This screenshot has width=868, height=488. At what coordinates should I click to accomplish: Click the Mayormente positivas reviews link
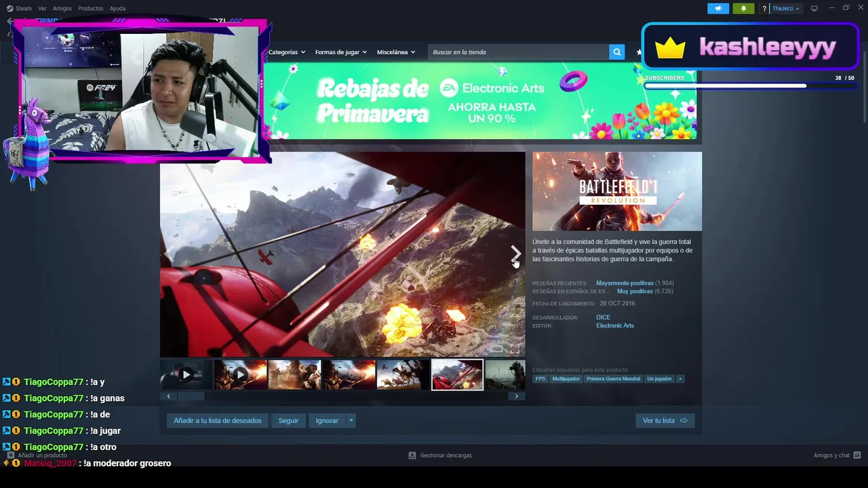(x=625, y=283)
